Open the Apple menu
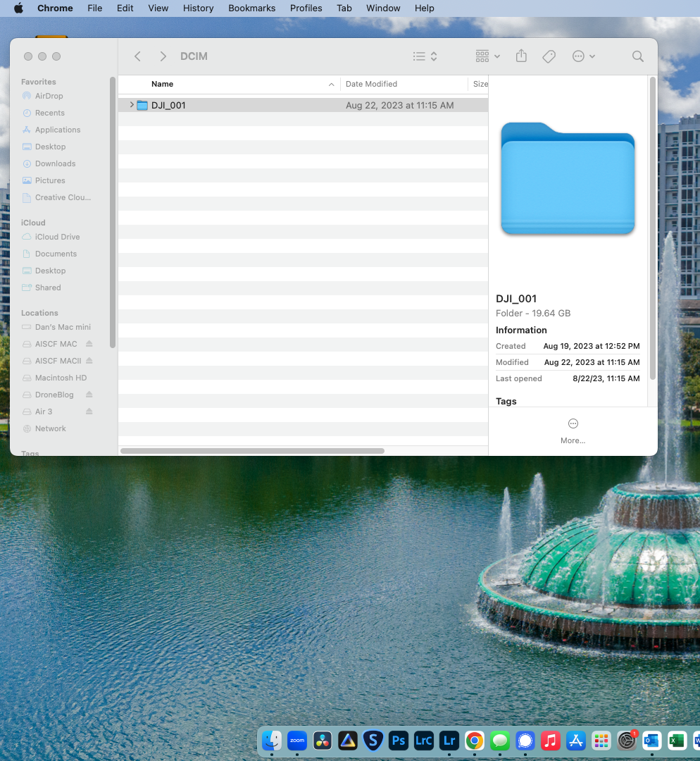The width and height of the screenshot is (700, 761). point(18,8)
